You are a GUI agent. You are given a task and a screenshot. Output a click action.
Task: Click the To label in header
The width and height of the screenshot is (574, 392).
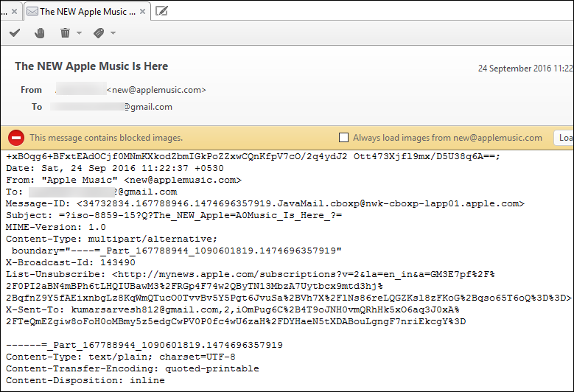pos(37,107)
